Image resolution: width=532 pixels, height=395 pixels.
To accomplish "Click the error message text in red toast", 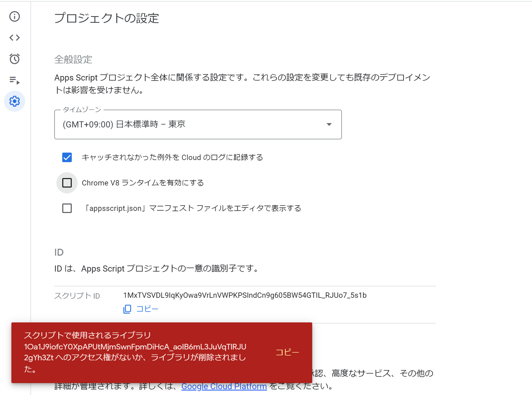I will click(135, 352).
